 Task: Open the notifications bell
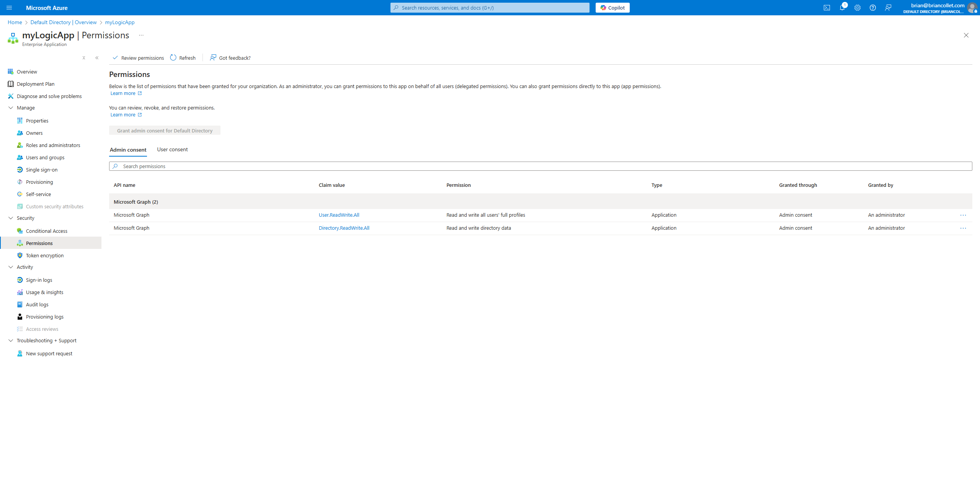coord(842,8)
